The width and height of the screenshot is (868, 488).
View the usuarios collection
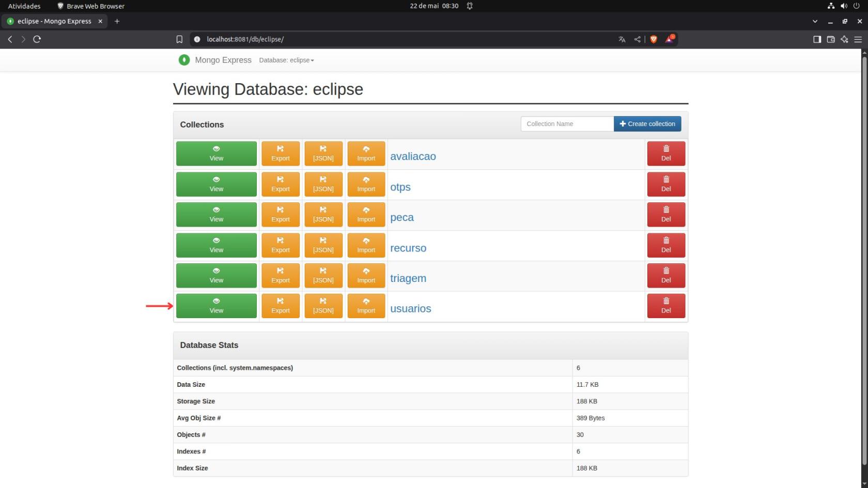click(216, 306)
